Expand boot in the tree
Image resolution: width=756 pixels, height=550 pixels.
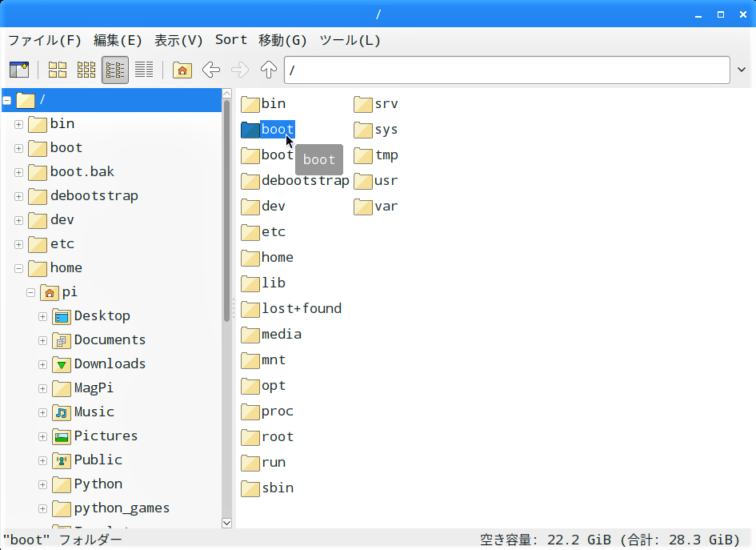pos(19,149)
